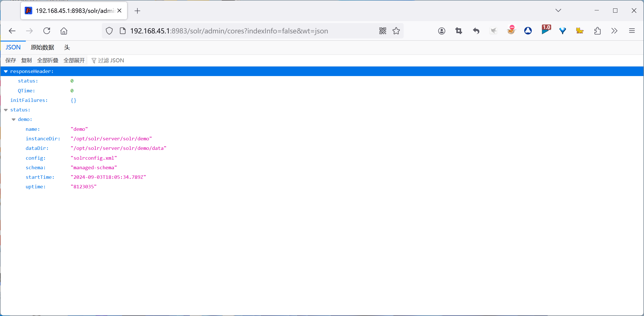The image size is (644, 316).
Task: Go to the browser home page
Action: pyautogui.click(x=64, y=31)
